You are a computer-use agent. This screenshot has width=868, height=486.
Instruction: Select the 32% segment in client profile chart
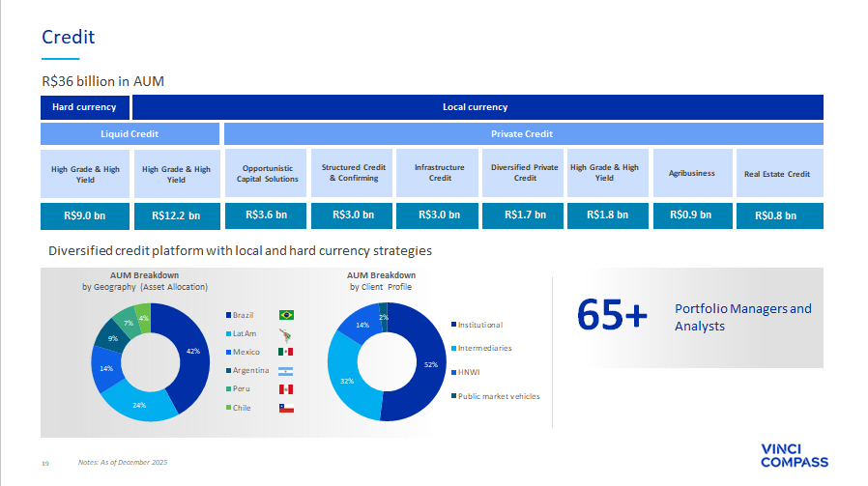click(345, 382)
